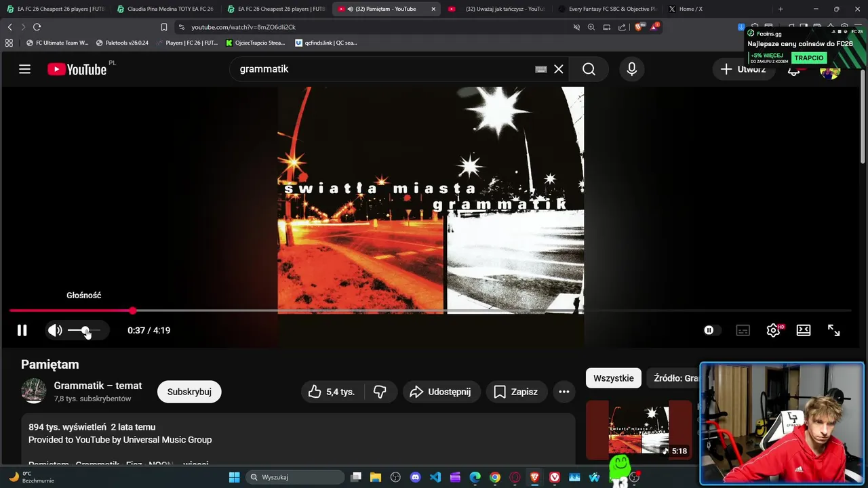Enter fullscreen mode
Viewport: 868px width, 488px height.
click(x=834, y=330)
